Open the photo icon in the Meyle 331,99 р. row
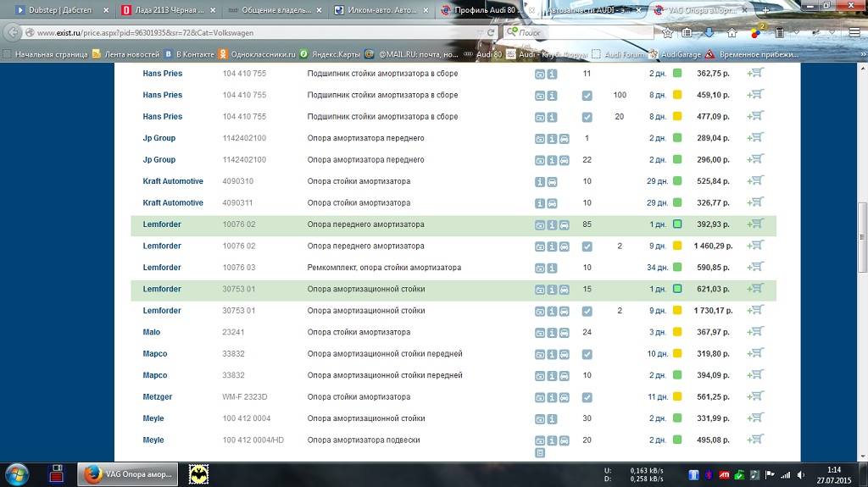This screenshot has width=868, height=487. point(540,419)
